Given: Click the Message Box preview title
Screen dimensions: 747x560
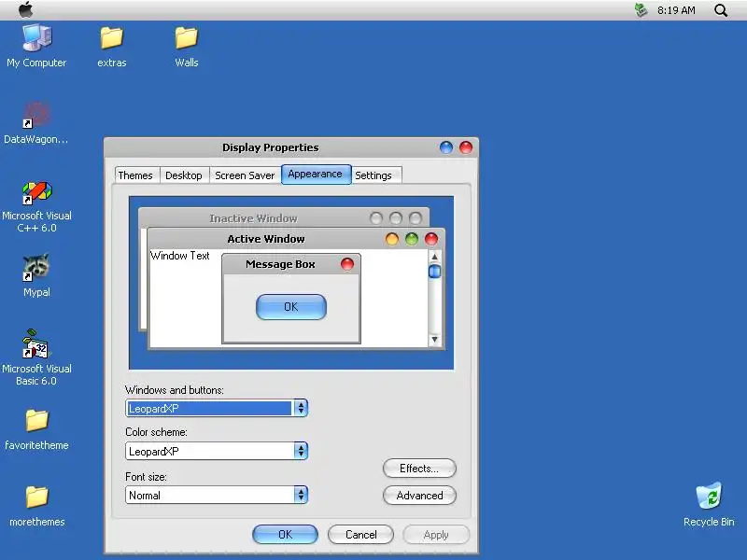Looking at the screenshot, I should pyautogui.click(x=280, y=264).
